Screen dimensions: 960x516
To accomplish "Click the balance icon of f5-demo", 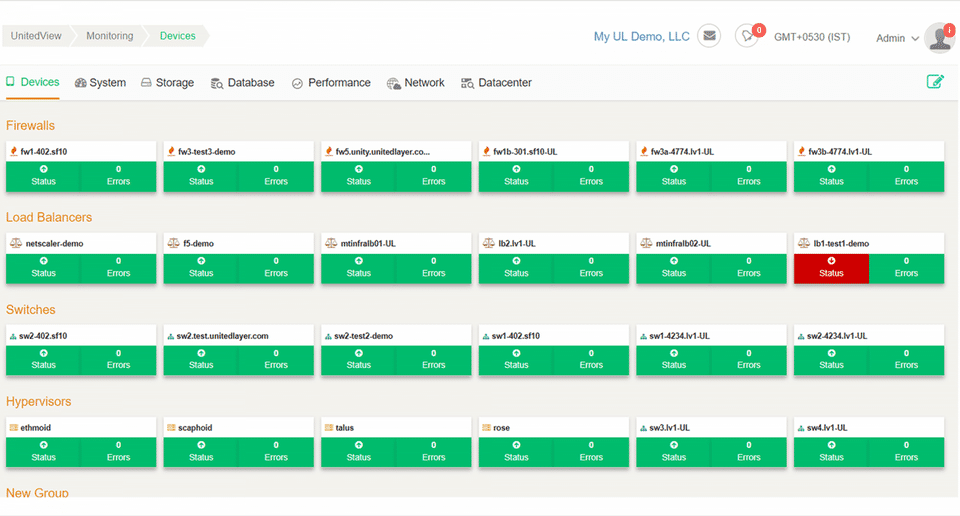I will point(173,243).
